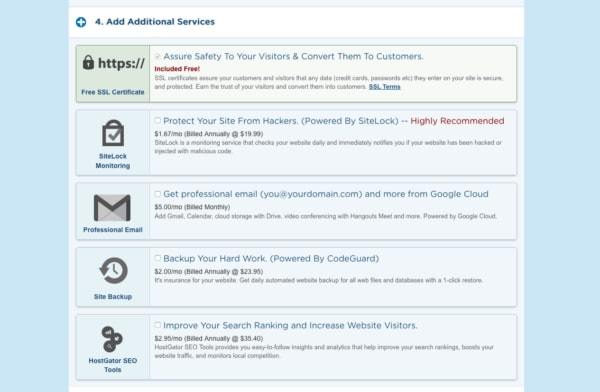The image size is (600, 392).
Task: Click the Site Backup label
Action: click(113, 297)
